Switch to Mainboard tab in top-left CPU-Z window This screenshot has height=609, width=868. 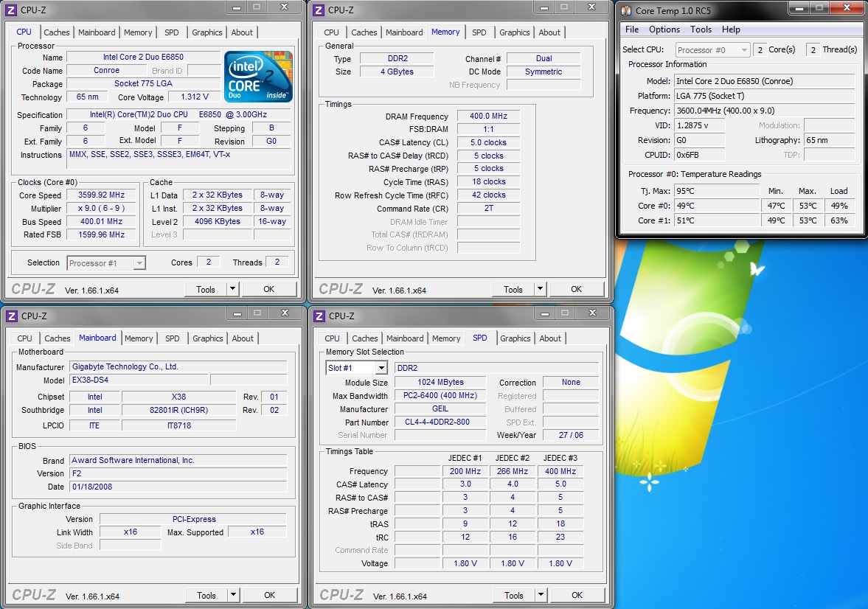pos(97,32)
